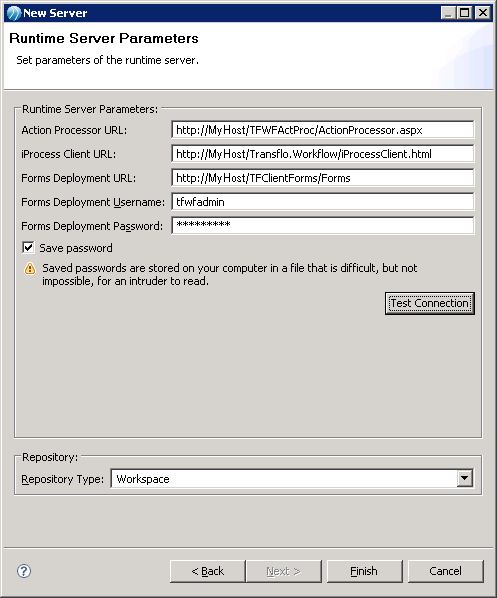Focus the Action Processor URL field
The height and width of the screenshot is (598, 497).
pos(323,130)
